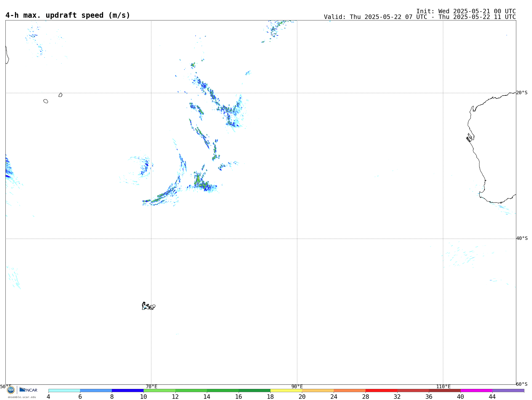Viewport: 532px width, 400px height.
Task: Click the colorbar tick label '10'
Action: pyautogui.click(x=144, y=397)
